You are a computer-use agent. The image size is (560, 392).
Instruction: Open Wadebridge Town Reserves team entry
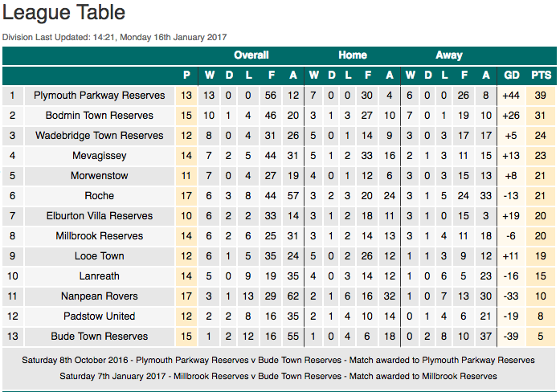[x=100, y=136]
